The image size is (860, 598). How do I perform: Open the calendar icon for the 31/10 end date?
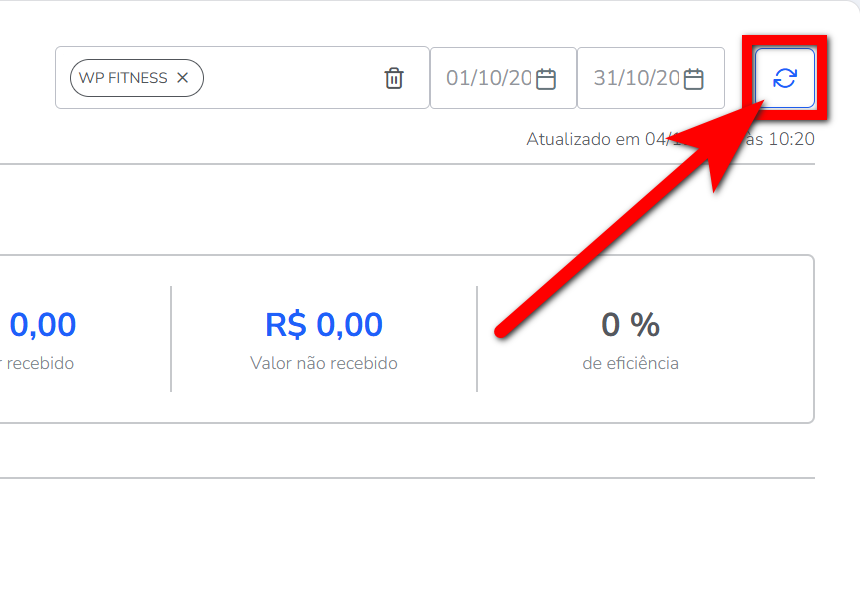coord(693,78)
